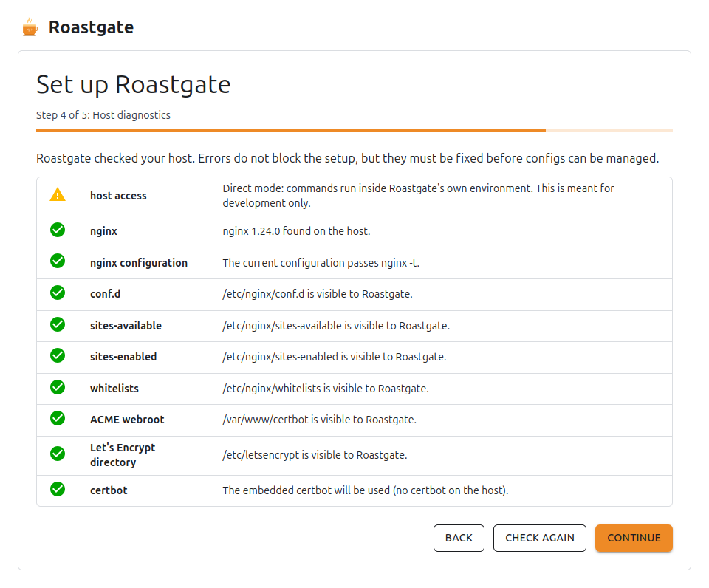This screenshot has width=709, height=588.
Task: Click the conf.d green checkmark icon
Action: tap(58, 293)
